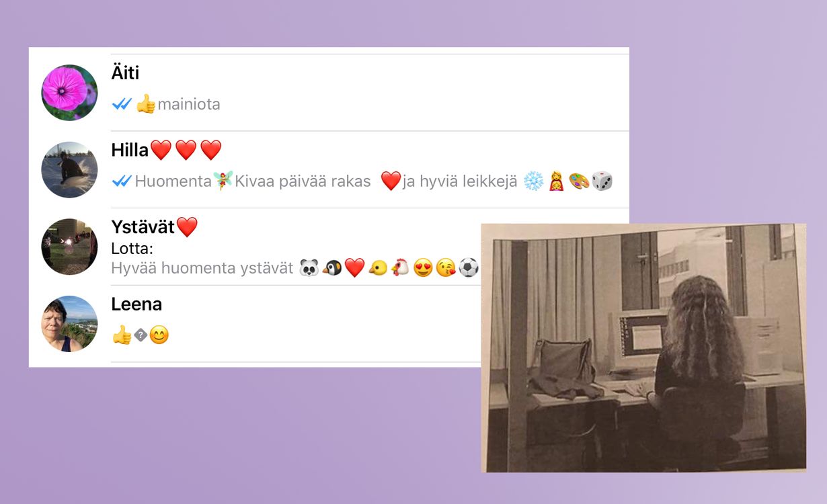Click the black-and-white computer desk photo
The width and height of the screenshot is (827, 504).
[x=643, y=347]
